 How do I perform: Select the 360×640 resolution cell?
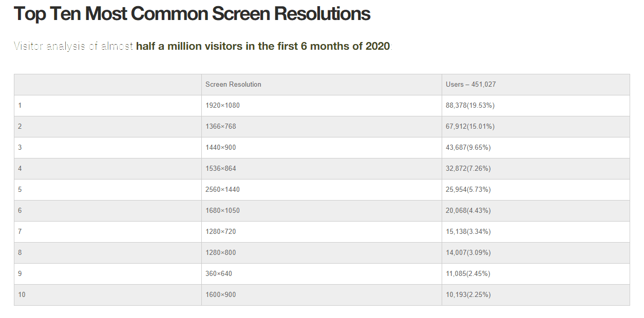(x=321, y=274)
